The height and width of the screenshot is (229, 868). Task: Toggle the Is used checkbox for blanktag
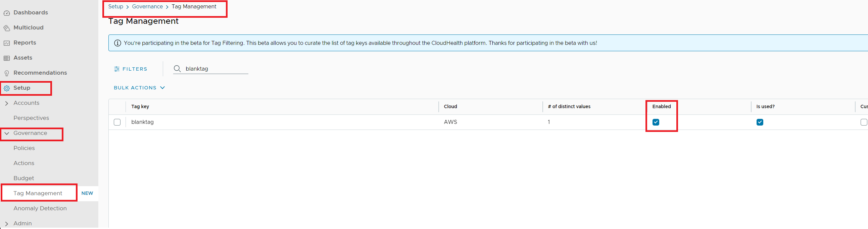click(760, 122)
